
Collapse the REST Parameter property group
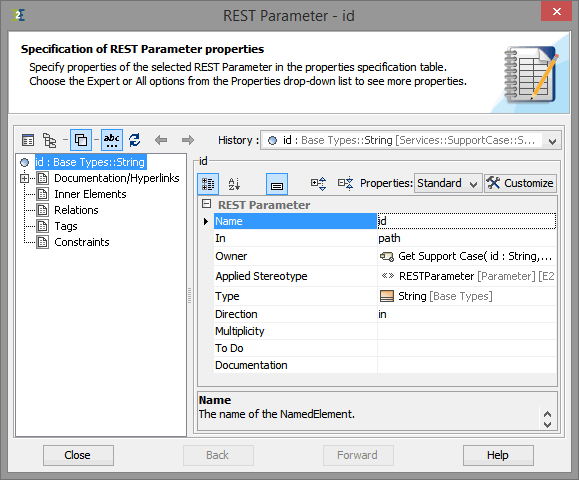[206, 204]
